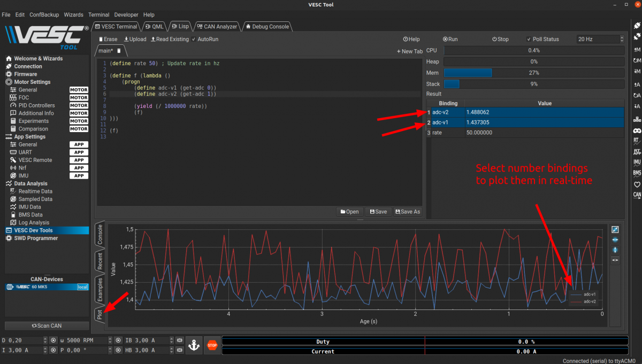The height and width of the screenshot is (364, 642).
Task: Switch to the CAN Analyzer tab
Action: (x=217, y=26)
